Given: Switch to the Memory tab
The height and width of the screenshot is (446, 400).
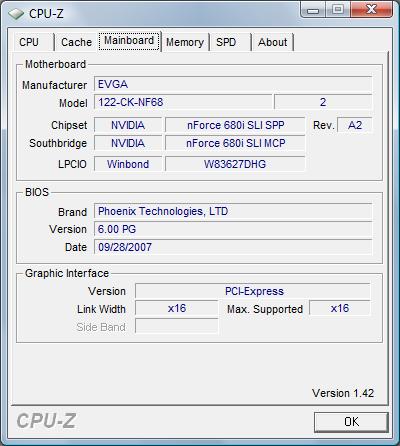Looking at the screenshot, I should (185, 42).
